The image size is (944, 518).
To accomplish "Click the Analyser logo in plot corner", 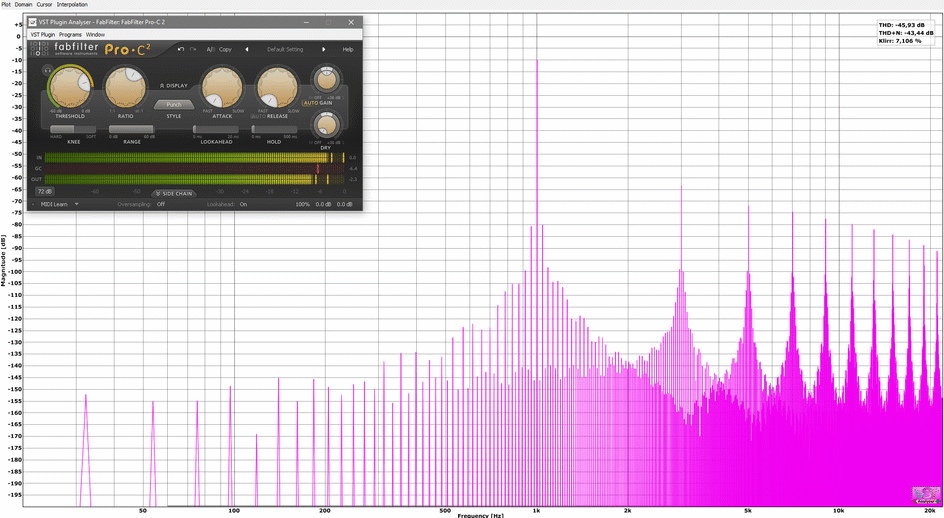I will (926, 495).
